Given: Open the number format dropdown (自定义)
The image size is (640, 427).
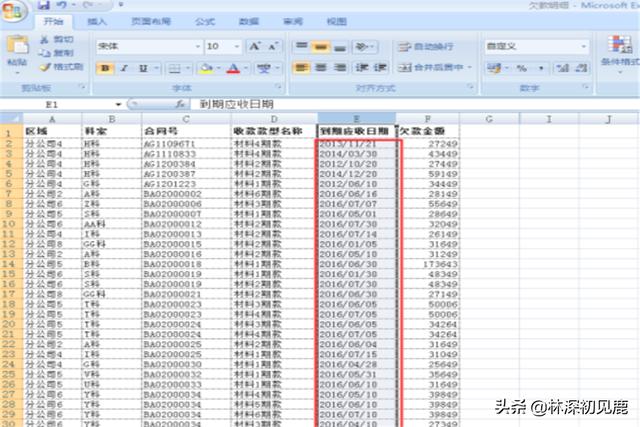Looking at the screenshot, I should point(583,47).
